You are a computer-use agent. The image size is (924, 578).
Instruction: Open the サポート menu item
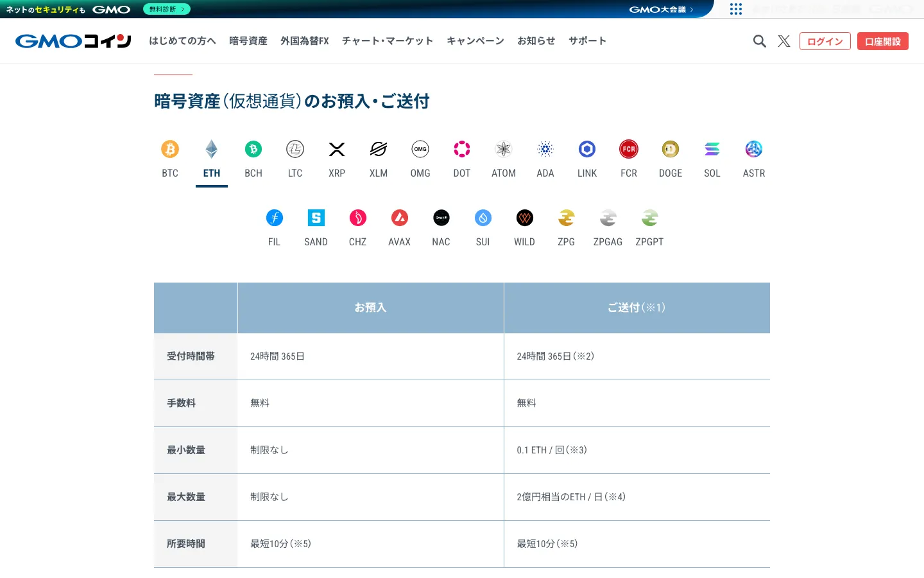click(x=588, y=41)
